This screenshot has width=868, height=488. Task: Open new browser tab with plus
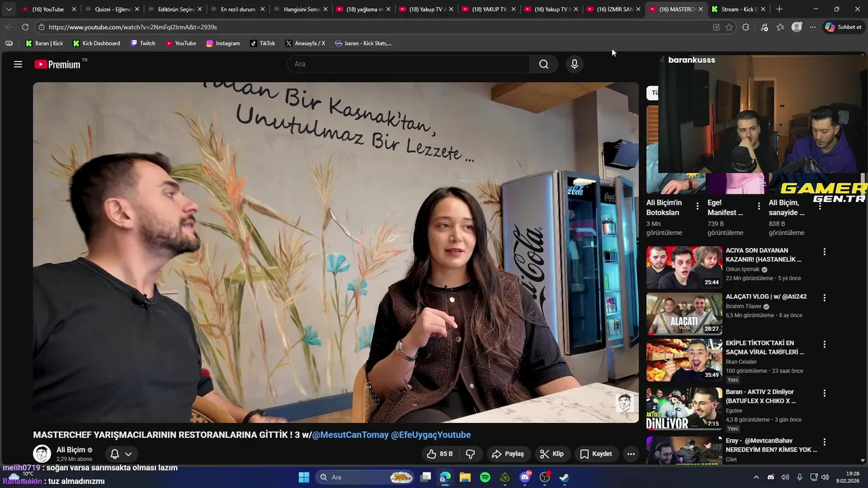click(779, 9)
